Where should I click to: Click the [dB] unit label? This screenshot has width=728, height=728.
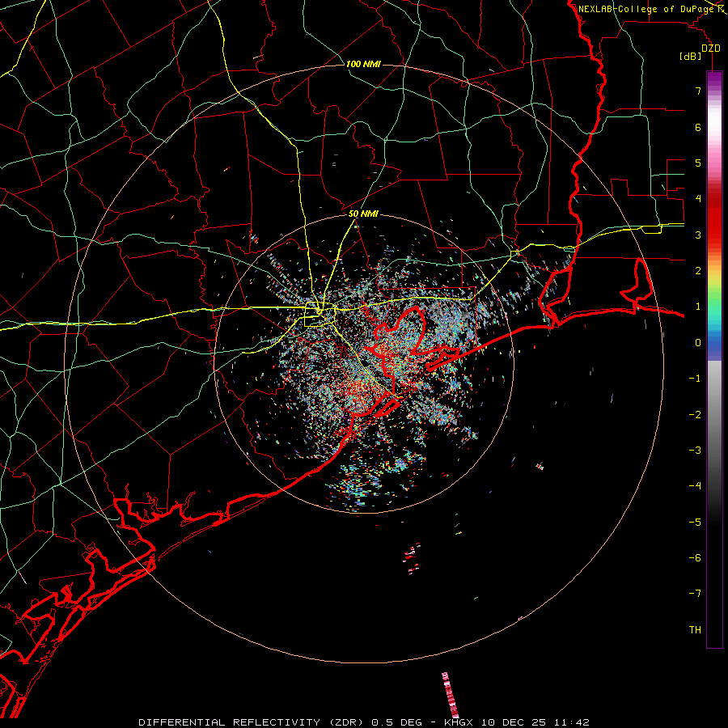coord(691,57)
